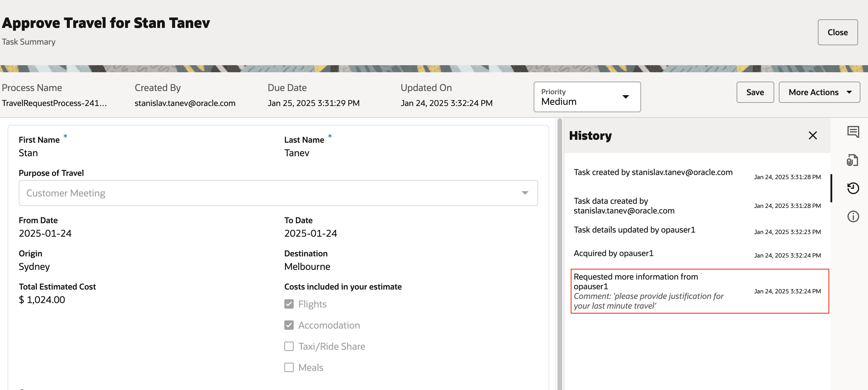
Task: Disable the Accomodation checkbox
Action: pos(289,325)
